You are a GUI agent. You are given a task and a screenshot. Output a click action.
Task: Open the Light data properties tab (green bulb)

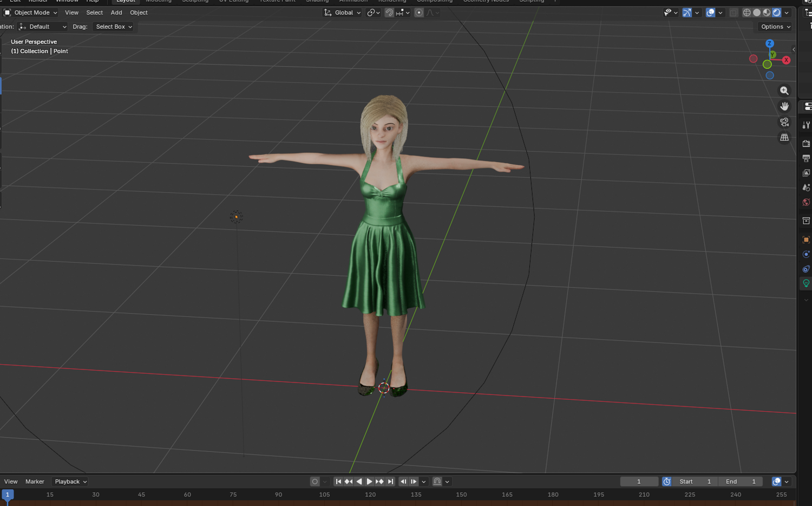point(806,283)
